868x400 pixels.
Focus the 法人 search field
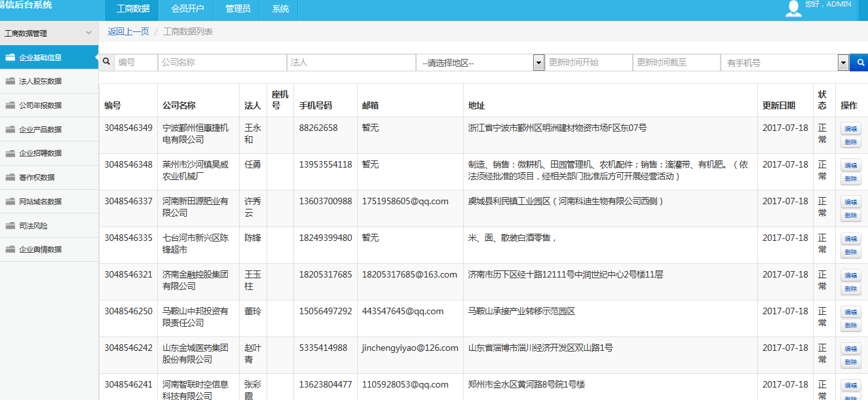click(x=351, y=63)
